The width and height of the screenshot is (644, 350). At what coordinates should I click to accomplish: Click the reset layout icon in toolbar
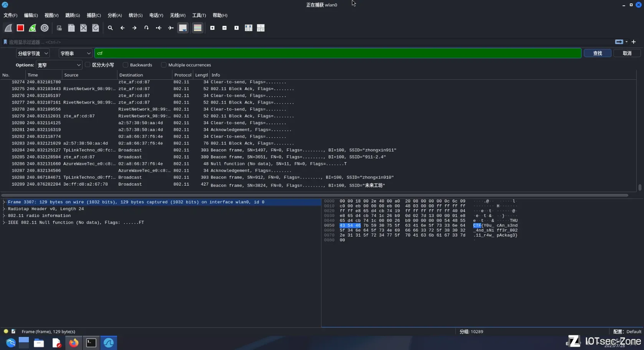(x=261, y=28)
